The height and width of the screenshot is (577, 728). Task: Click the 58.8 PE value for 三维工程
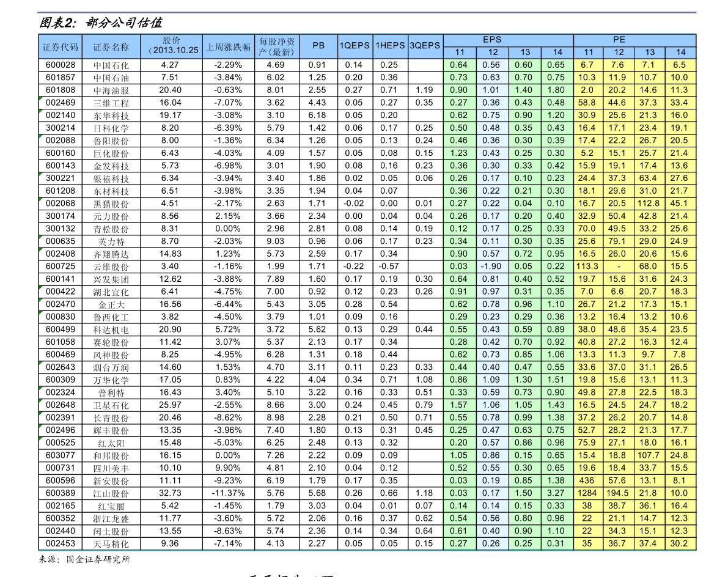point(587,103)
